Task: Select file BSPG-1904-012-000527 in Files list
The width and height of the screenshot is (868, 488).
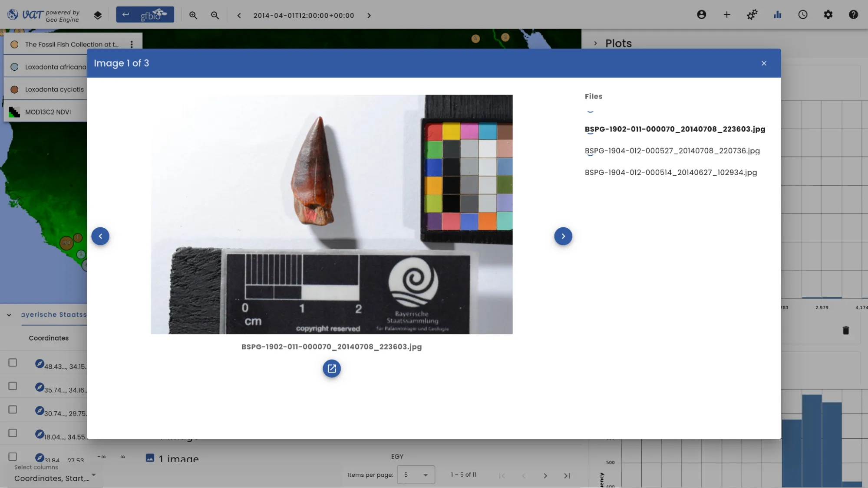Action: 672,151
